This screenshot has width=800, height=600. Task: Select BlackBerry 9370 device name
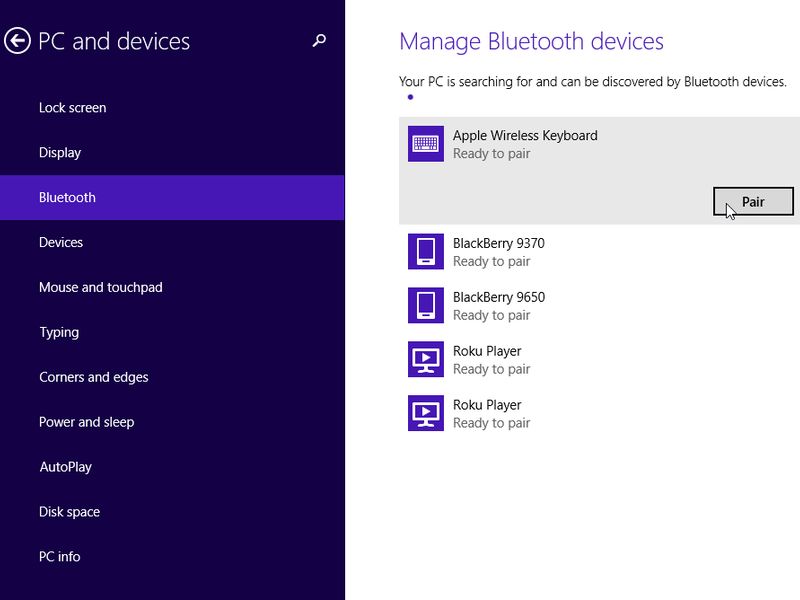tap(498, 243)
